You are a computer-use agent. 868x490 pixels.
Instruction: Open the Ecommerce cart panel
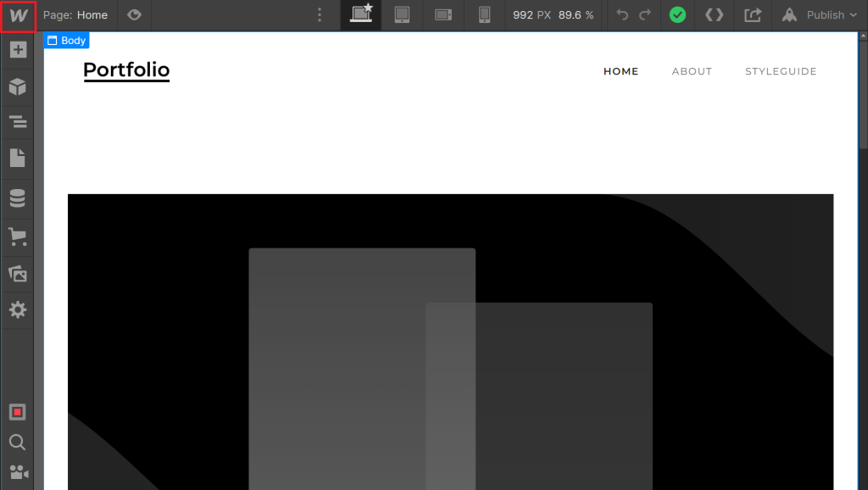(x=18, y=237)
